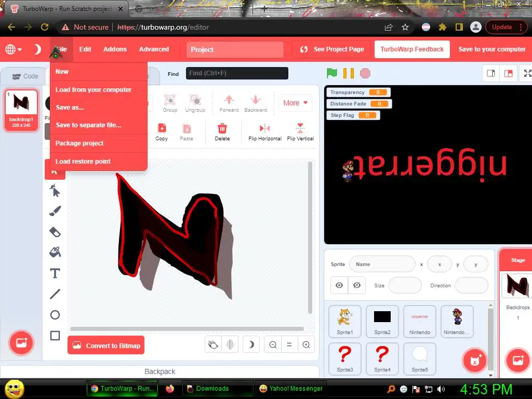
Task: Click Flip Vertical
Action: (x=300, y=132)
